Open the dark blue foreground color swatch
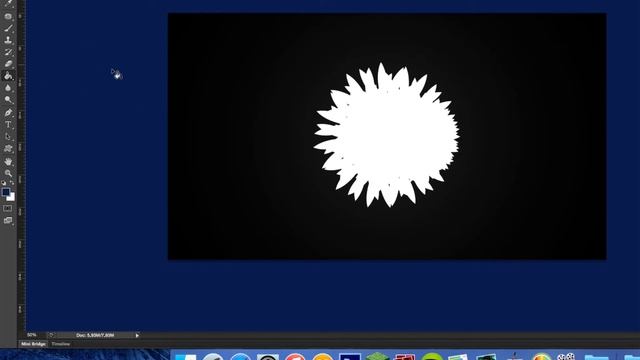Viewport: 640px width, 360px height. (6, 192)
